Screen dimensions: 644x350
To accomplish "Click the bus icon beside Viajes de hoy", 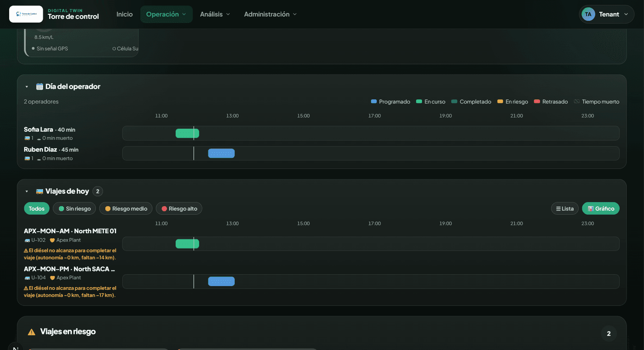I will click(x=40, y=191).
